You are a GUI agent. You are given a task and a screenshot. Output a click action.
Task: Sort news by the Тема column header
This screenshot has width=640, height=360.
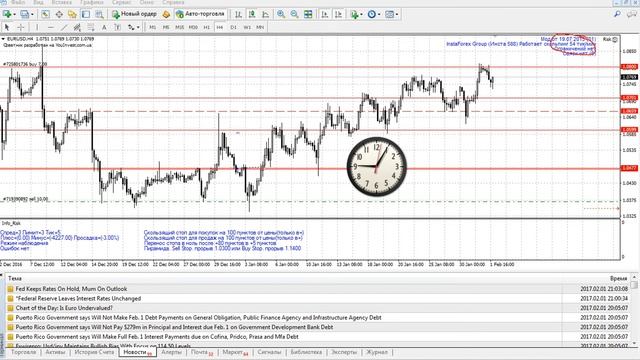15,278
